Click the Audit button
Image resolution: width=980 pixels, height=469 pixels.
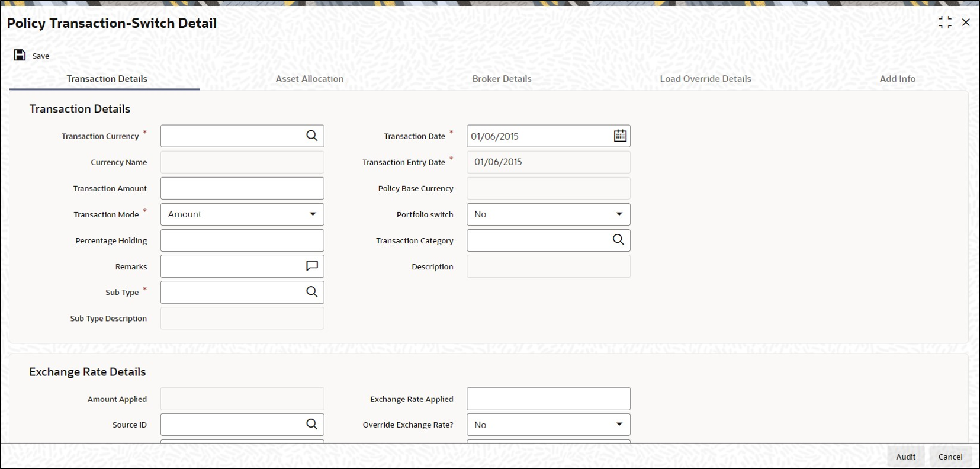905,457
